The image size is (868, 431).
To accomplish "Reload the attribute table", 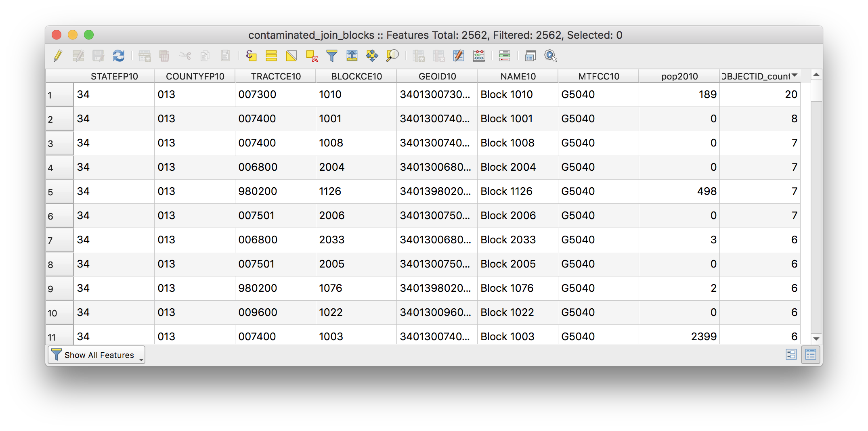I will pos(119,56).
